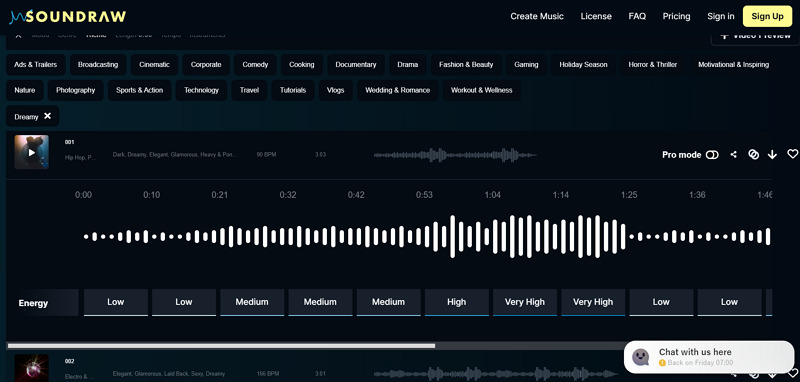Download track 001 with the arrow icon
The height and width of the screenshot is (382, 800).
pos(772,155)
